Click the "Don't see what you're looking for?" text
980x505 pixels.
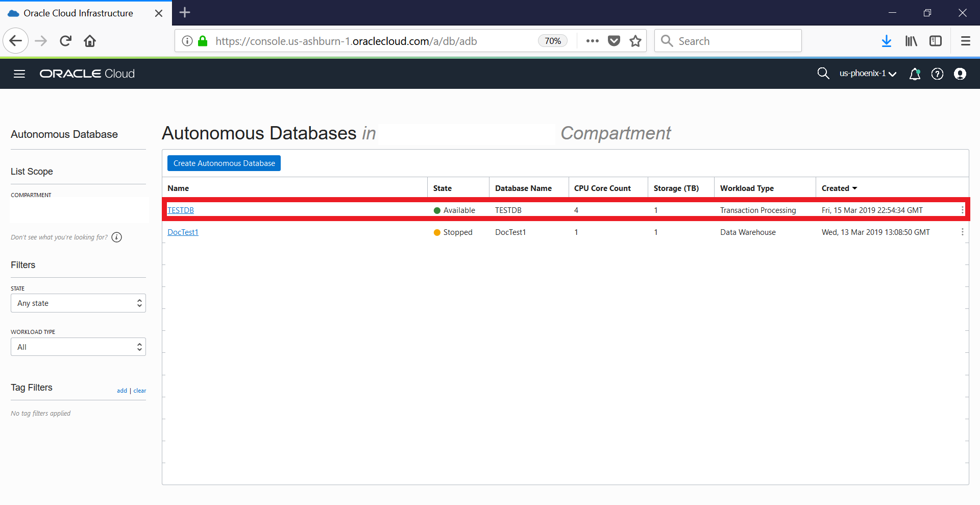click(59, 237)
